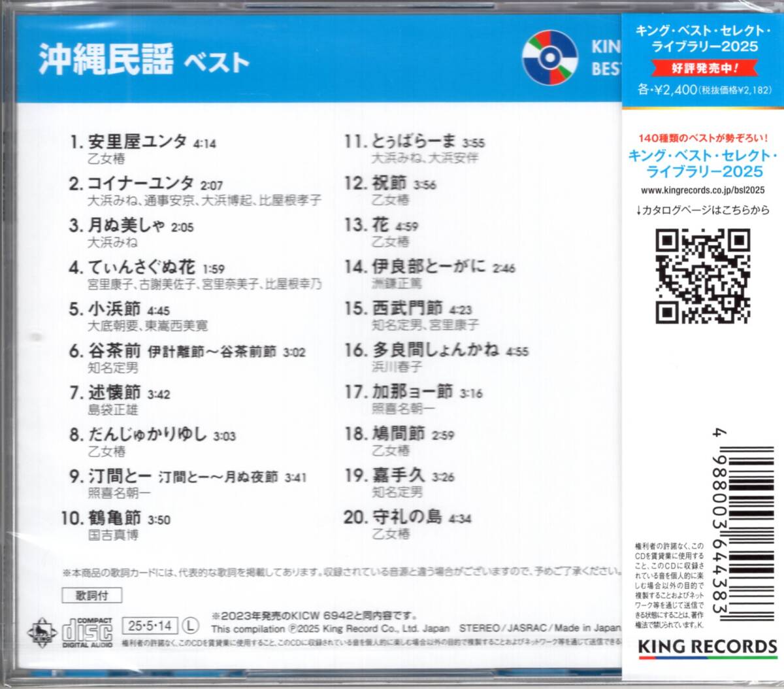Image resolution: width=784 pixels, height=689 pixels.
Task: Click the circled L mark
Action: coord(189,626)
